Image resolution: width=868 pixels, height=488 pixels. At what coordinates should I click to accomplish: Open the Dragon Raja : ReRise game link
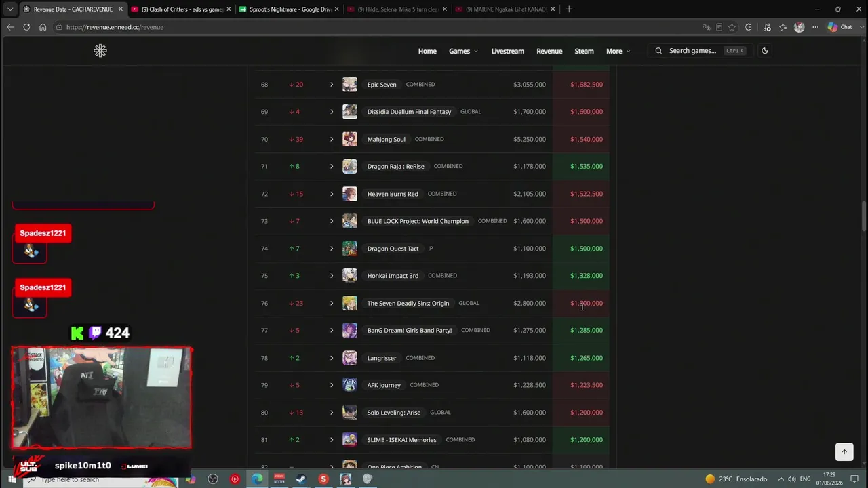click(x=395, y=166)
